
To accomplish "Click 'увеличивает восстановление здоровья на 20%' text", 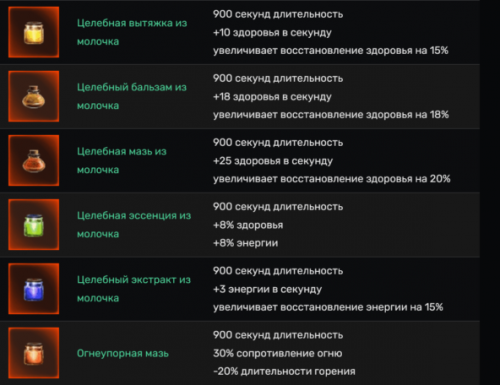I will [332, 179].
